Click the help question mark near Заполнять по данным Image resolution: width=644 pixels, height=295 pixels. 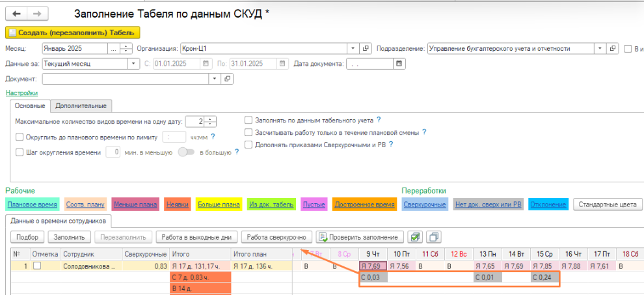(x=379, y=120)
